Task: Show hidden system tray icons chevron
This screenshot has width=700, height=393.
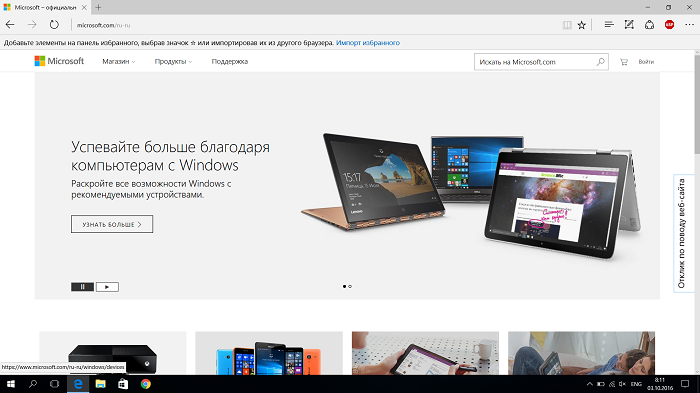Action: [x=589, y=384]
